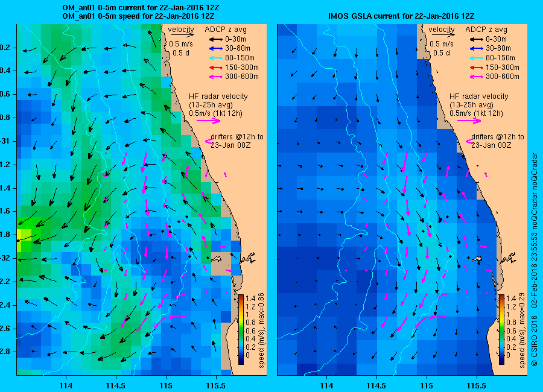This screenshot has height=392, width=543.
Task: Click the left panel speed color bar
Action: coord(241,329)
